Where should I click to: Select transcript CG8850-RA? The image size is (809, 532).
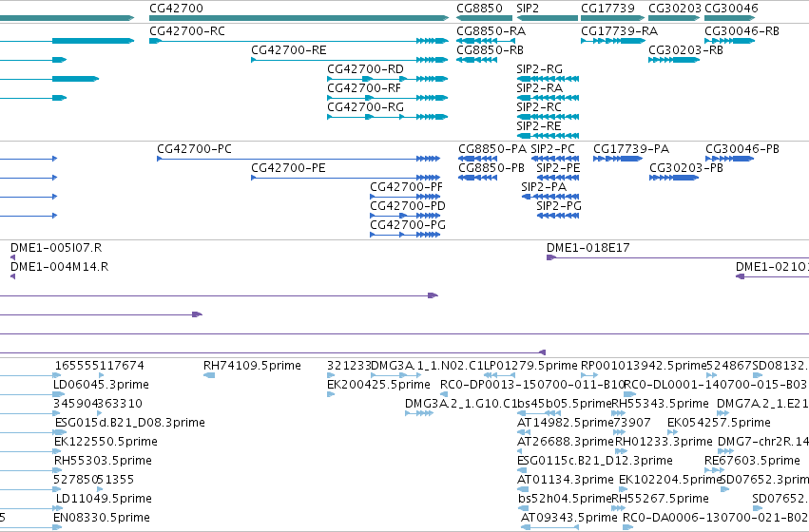point(486,41)
